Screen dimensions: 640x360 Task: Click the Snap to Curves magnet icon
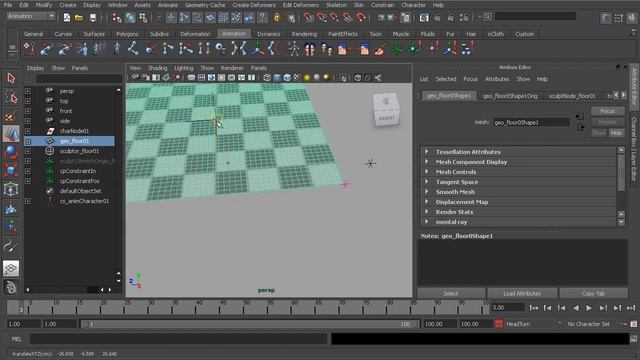click(322, 18)
